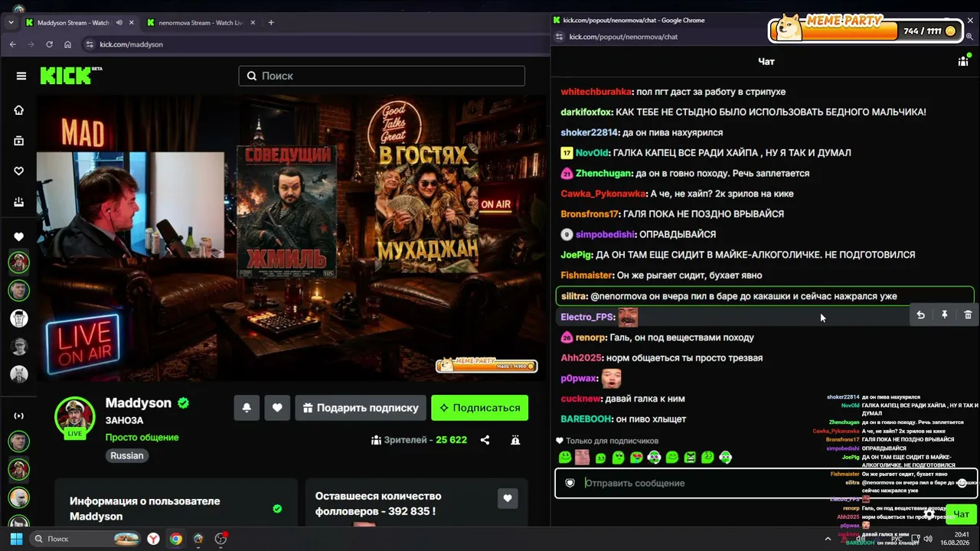Click the Russian language tag
This screenshot has height=551, width=980.
127,455
